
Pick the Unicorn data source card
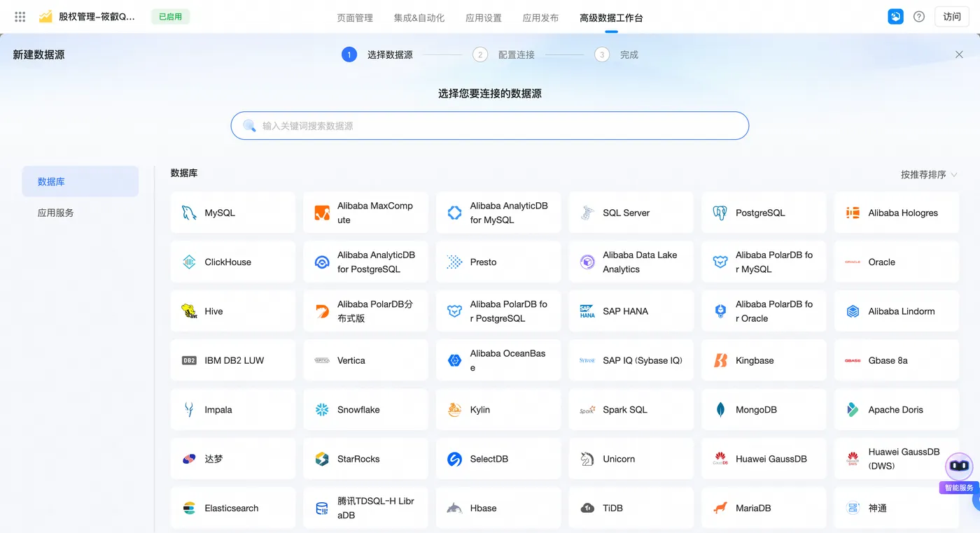click(x=631, y=459)
